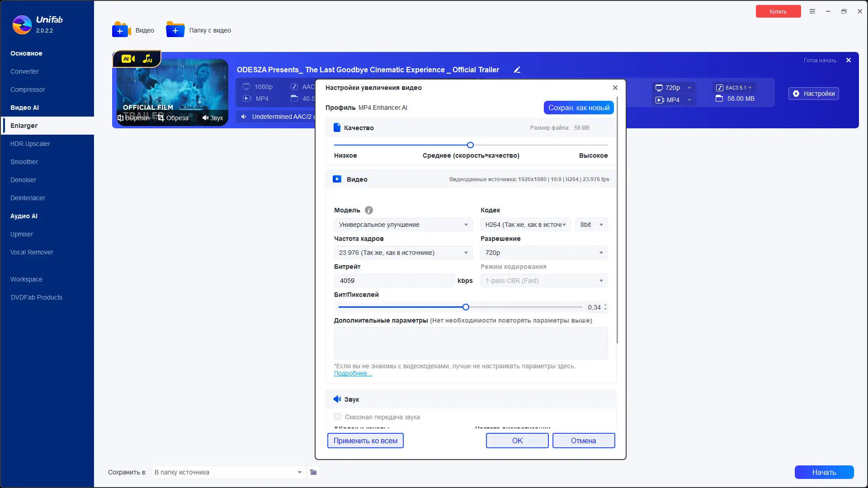This screenshot has height=488, width=868.
Task: Click the bitrate input field
Action: (x=394, y=281)
